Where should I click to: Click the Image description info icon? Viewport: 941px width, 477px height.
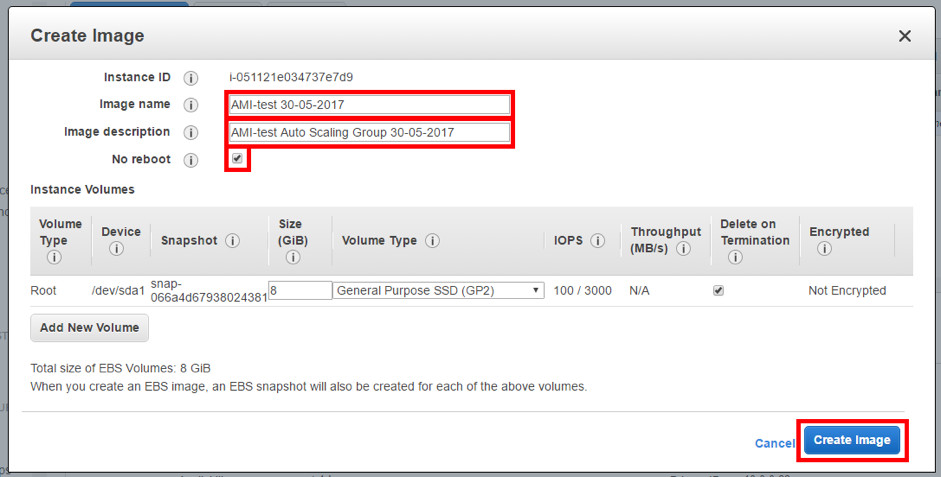(x=191, y=132)
